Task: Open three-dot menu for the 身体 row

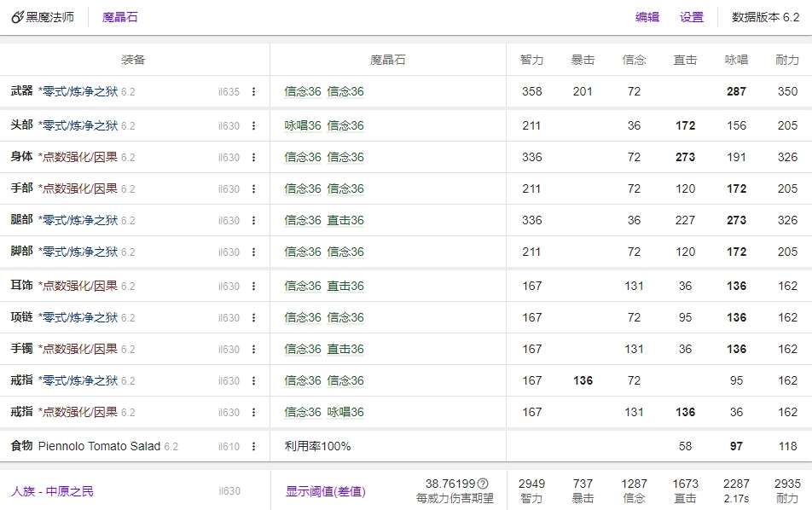Action: 253,158
